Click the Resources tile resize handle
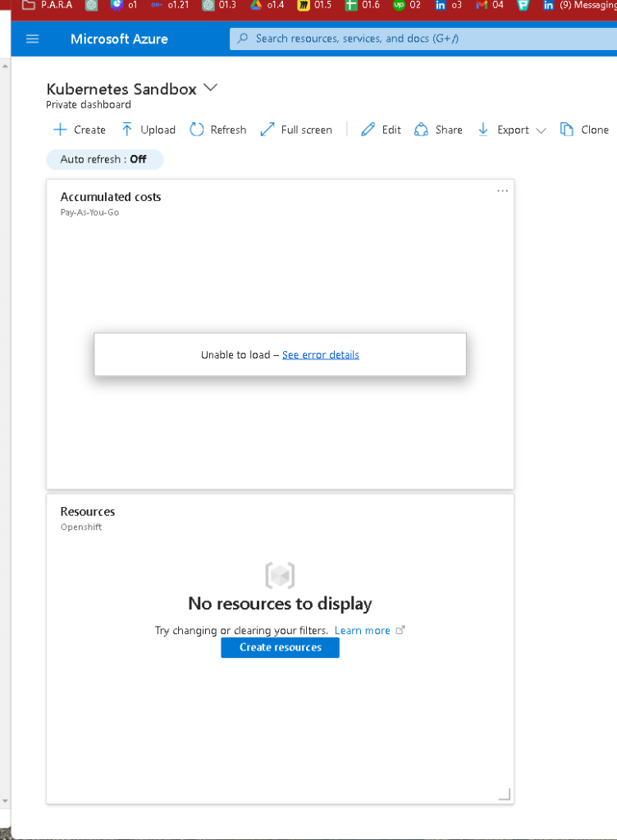This screenshot has height=840, width=617. click(505, 794)
